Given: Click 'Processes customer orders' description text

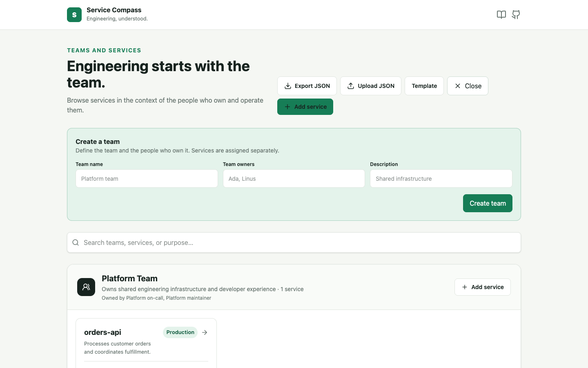Looking at the screenshot, I should tap(118, 348).
